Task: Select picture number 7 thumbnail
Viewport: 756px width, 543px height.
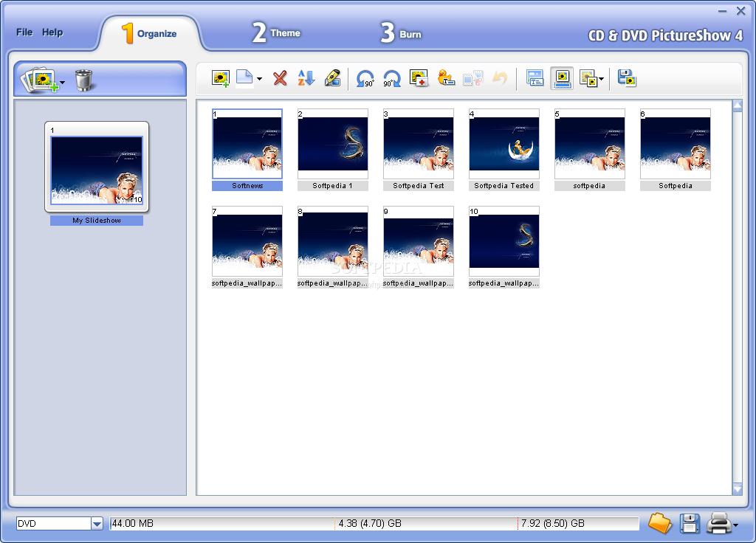Action: click(247, 241)
